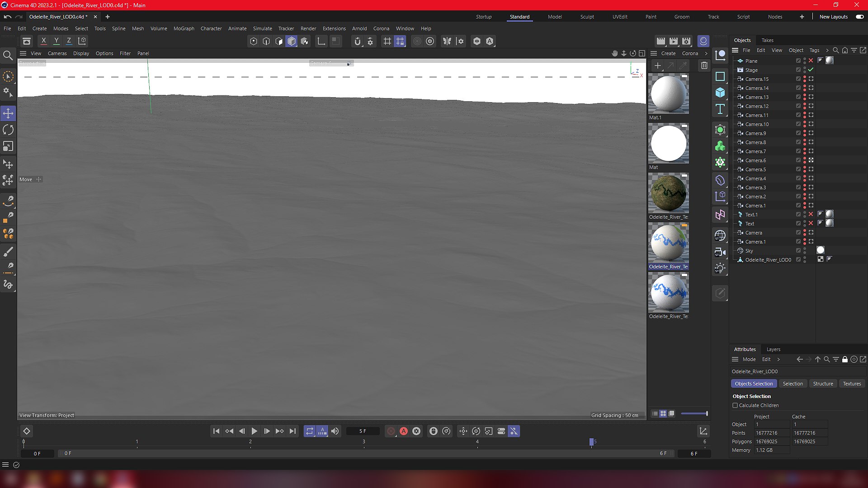
Task: Add a rectangle spline object
Action: [x=720, y=76]
